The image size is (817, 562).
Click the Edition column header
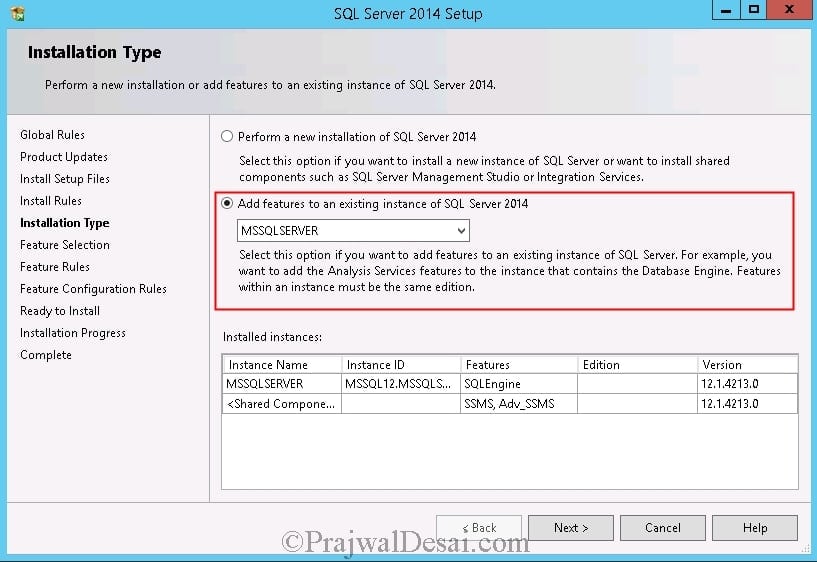(637, 365)
